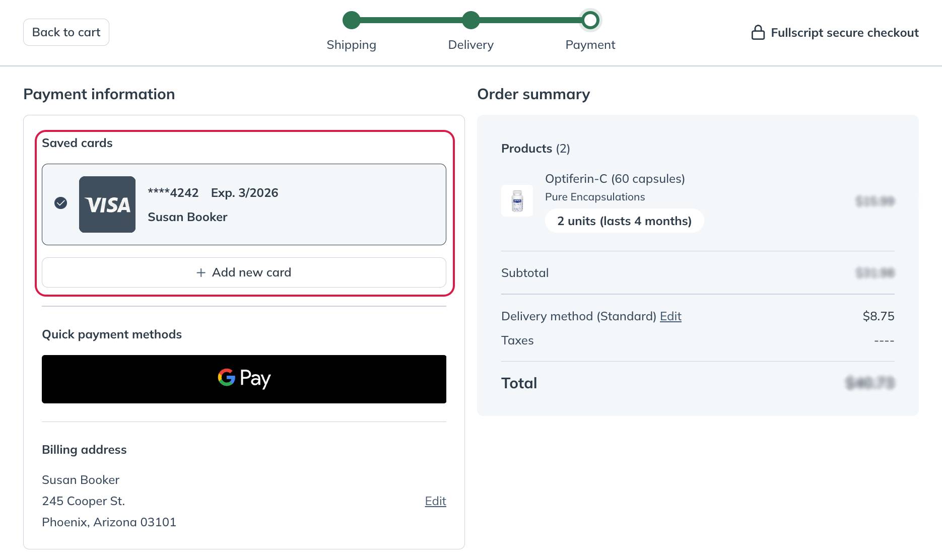Open the Quick payment methods section
This screenshot has width=942, height=560.
(x=112, y=334)
